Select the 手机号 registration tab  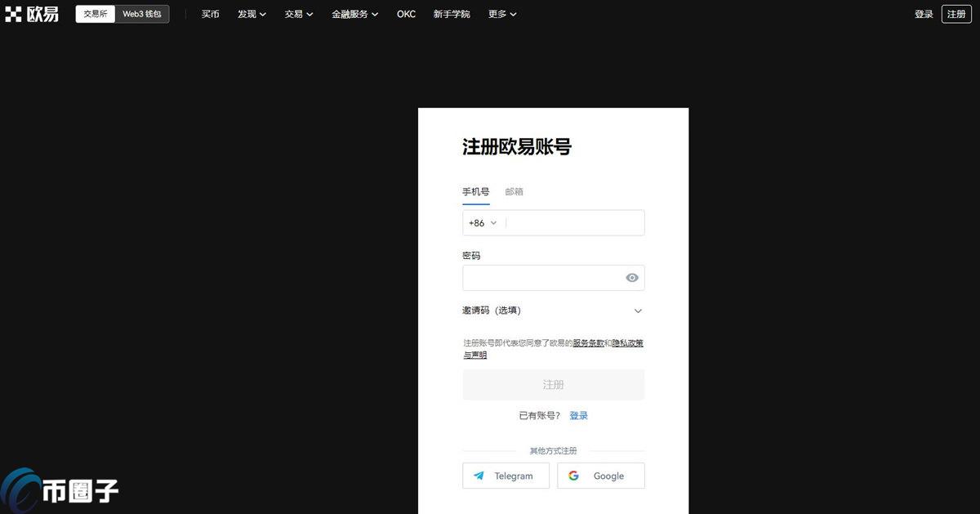[x=475, y=191]
